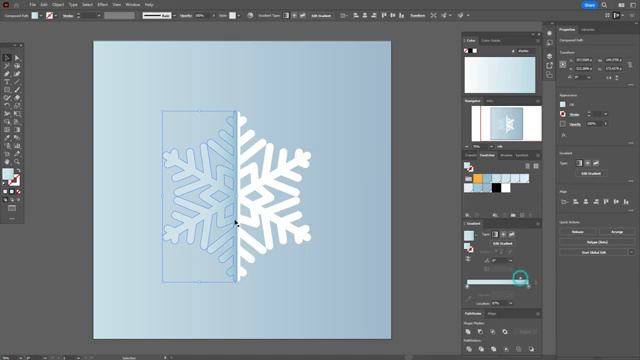
Task: Click the gradient slider bar in Gradient panel
Action: point(498,282)
